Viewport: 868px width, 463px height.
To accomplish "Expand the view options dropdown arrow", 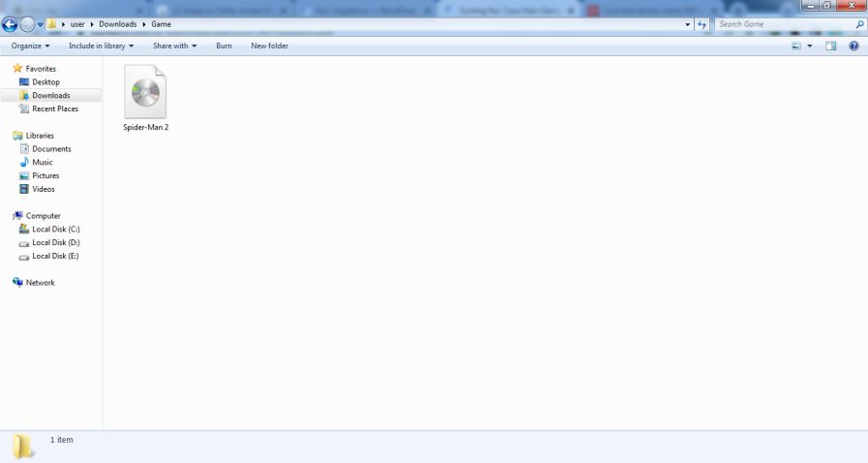I will click(x=810, y=46).
